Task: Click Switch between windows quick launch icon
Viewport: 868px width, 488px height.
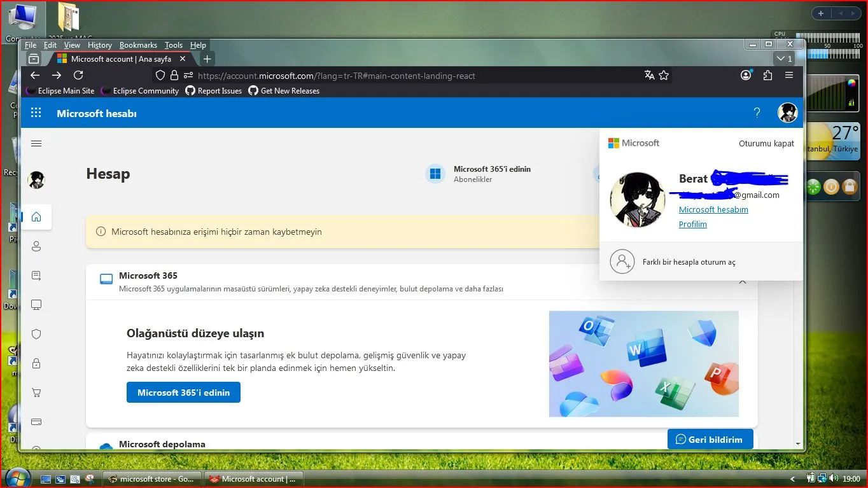Action: pyautogui.click(x=60, y=479)
